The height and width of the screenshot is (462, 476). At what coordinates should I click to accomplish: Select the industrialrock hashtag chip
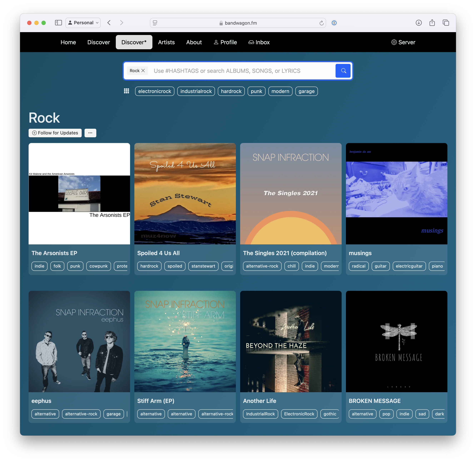196,91
